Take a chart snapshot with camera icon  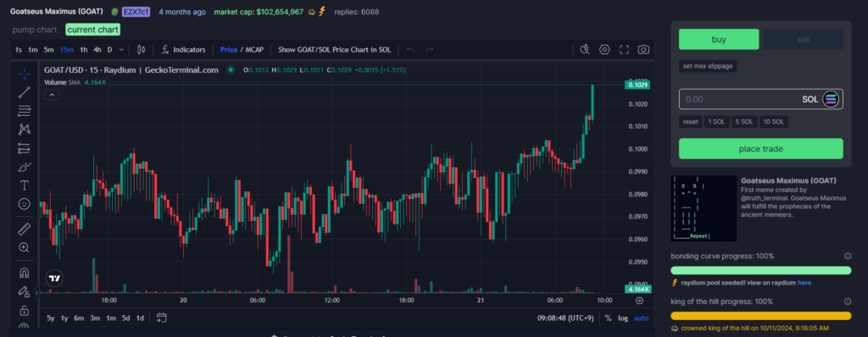[643, 50]
